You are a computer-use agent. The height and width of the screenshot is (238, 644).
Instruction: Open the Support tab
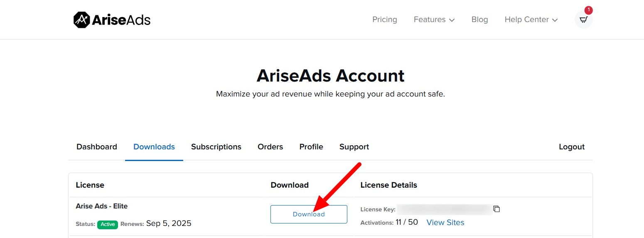(354, 147)
